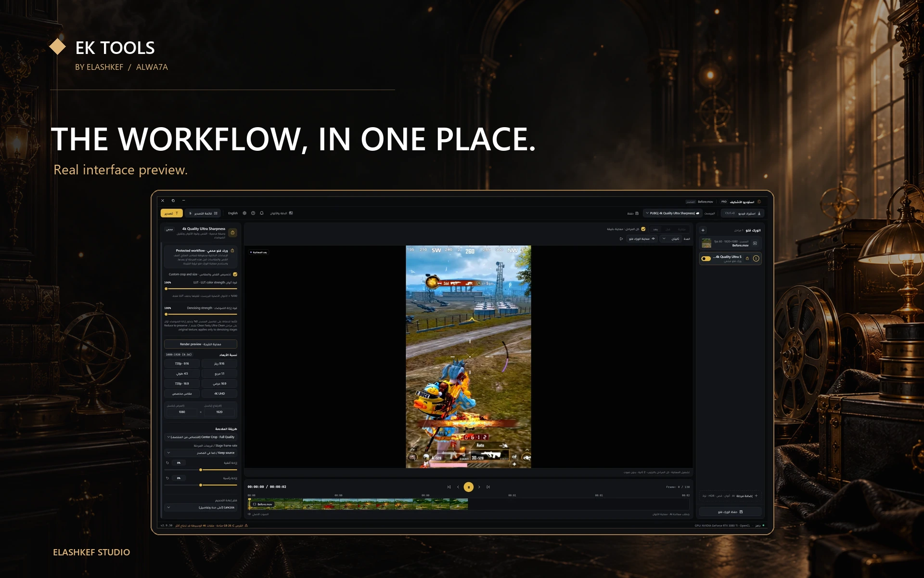Open the Lanczos rescale filter dropdown
924x578 pixels.
pyautogui.click(x=201, y=507)
